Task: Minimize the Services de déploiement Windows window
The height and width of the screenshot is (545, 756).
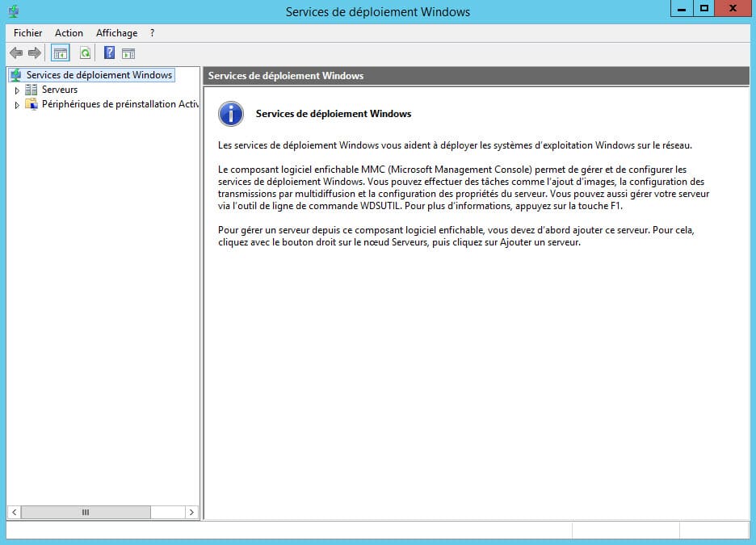Action: tap(682, 9)
